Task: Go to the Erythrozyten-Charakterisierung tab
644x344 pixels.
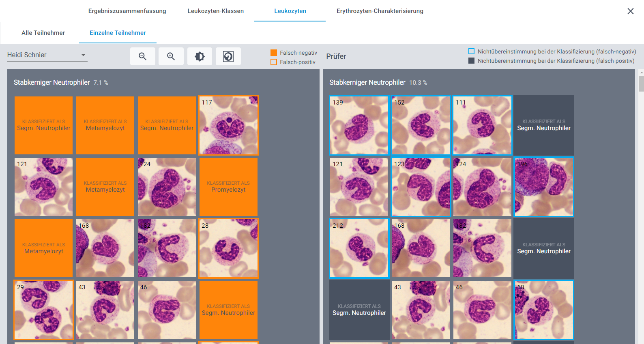Action: pos(380,11)
